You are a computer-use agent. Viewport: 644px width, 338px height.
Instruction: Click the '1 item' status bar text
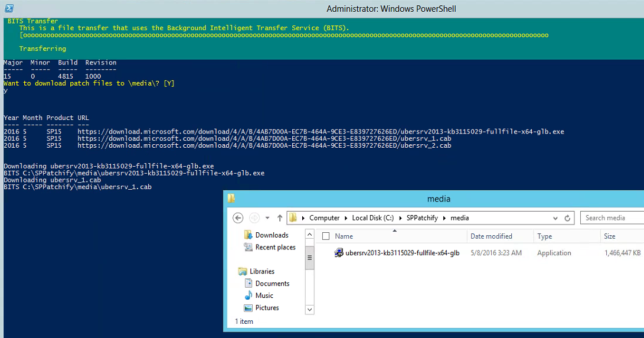(x=244, y=321)
